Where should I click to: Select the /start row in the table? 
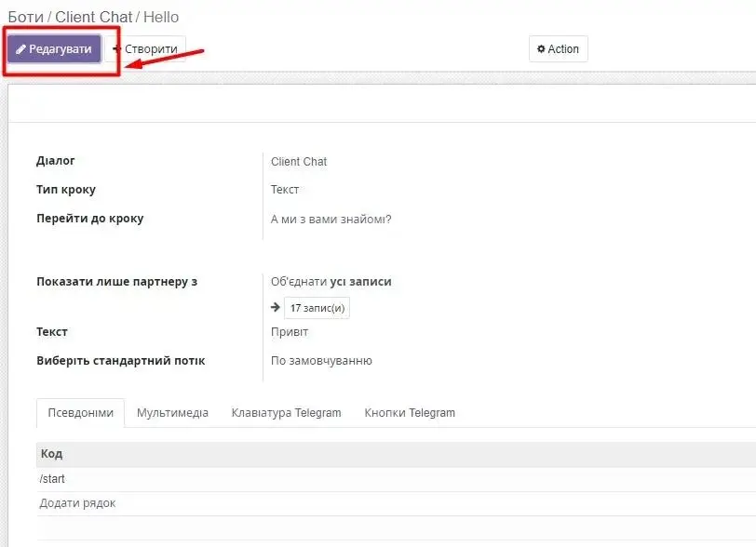tap(53, 479)
